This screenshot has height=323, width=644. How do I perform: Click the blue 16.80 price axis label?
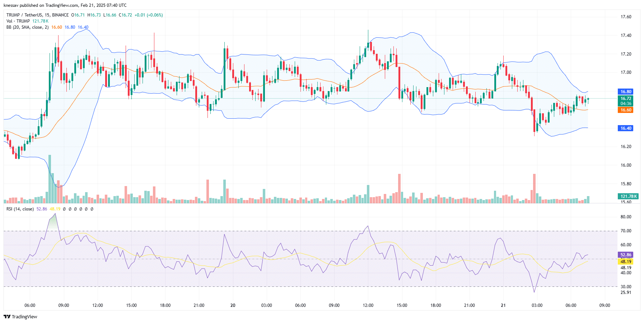tap(625, 92)
